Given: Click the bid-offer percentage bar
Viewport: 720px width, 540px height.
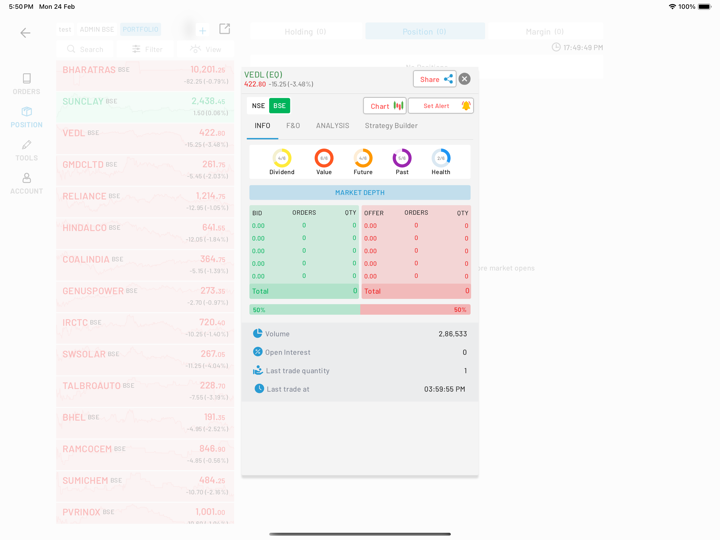Looking at the screenshot, I should 359,310.
